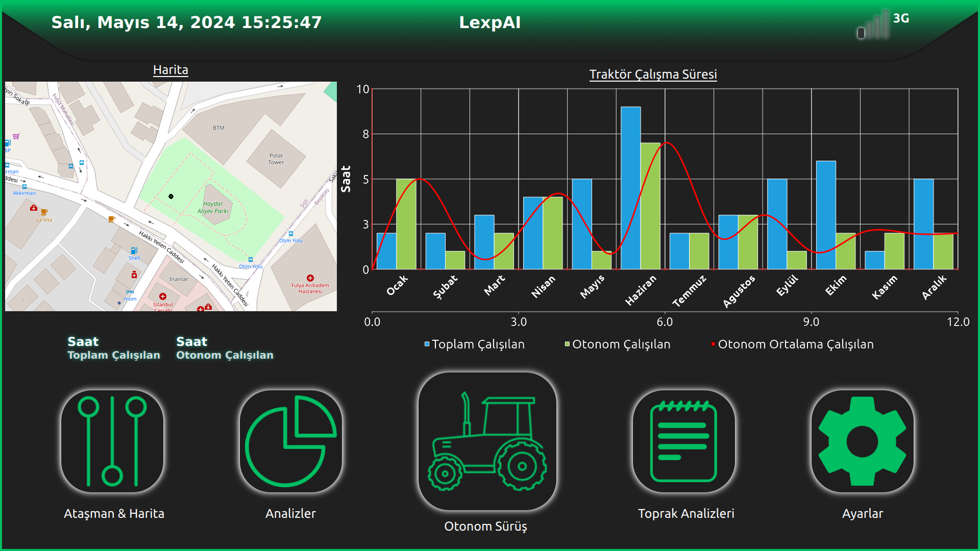Click the Polat Tower building on map
This screenshot has width=980, height=551.
click(276, 159)
